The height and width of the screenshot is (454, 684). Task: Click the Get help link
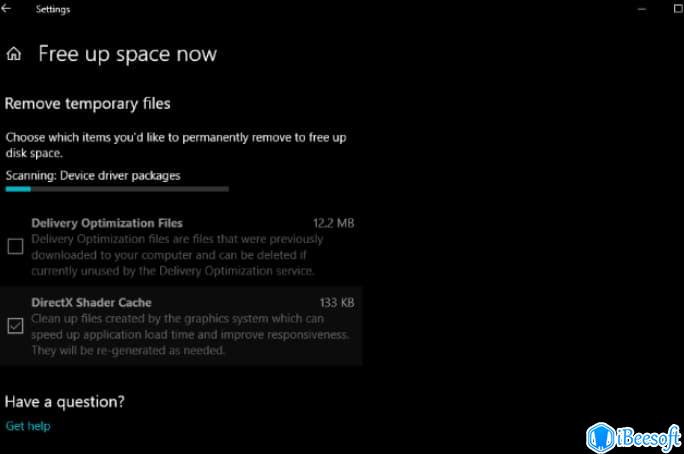point(28,426)
